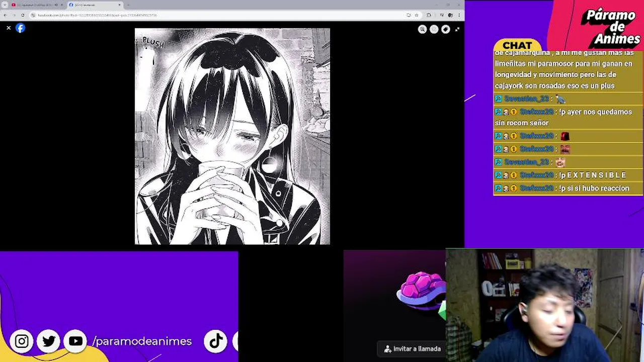Go forward in the browser
The image size is (644, 362).
[14, 15]
